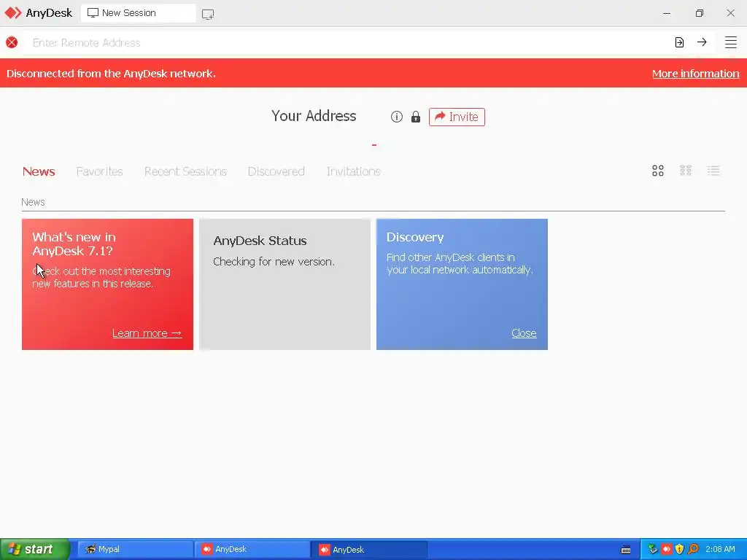
Task: Open the Recent Sessions tab
Action: tap(185, 171)
